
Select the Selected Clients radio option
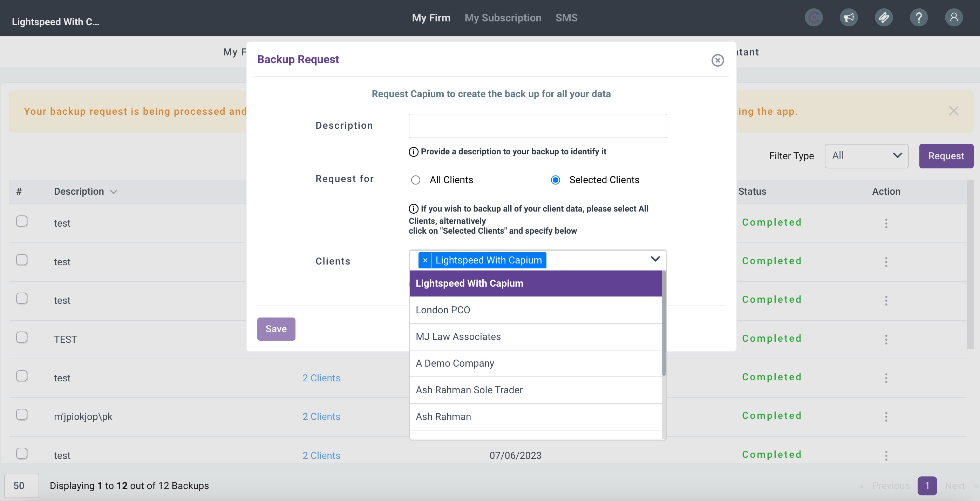pos(555,180)
